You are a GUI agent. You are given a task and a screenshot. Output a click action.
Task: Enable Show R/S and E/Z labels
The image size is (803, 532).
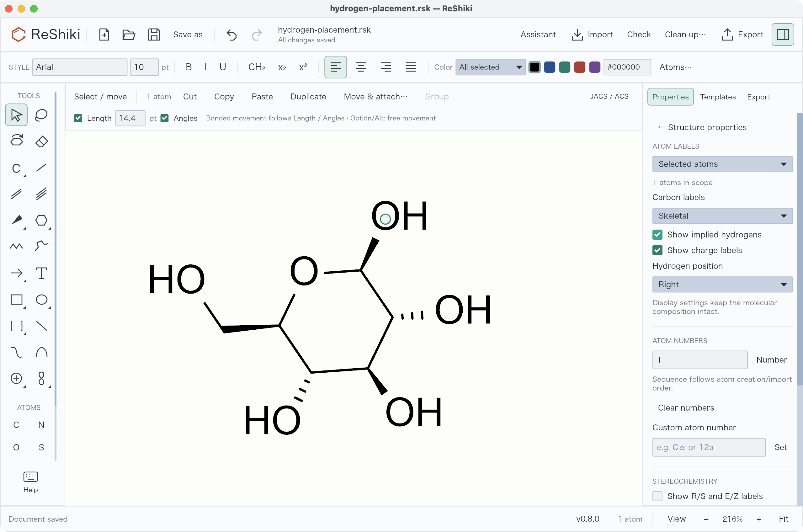coord(657,496)
